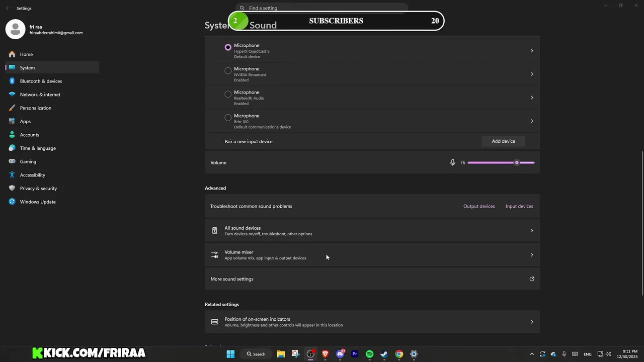644x362 pixels.
Task: Open Brave browser from taskbar
Action: pos(325,354)
